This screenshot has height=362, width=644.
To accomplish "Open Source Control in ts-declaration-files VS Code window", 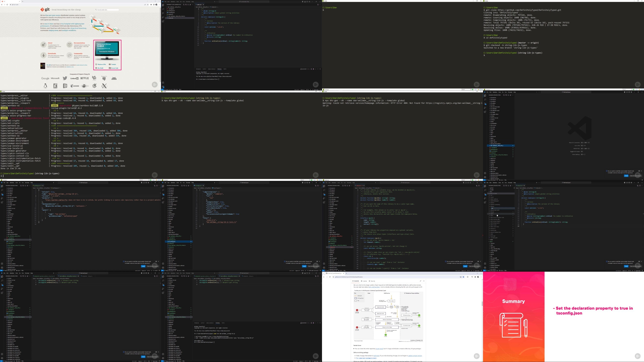I will coord(163,13).
